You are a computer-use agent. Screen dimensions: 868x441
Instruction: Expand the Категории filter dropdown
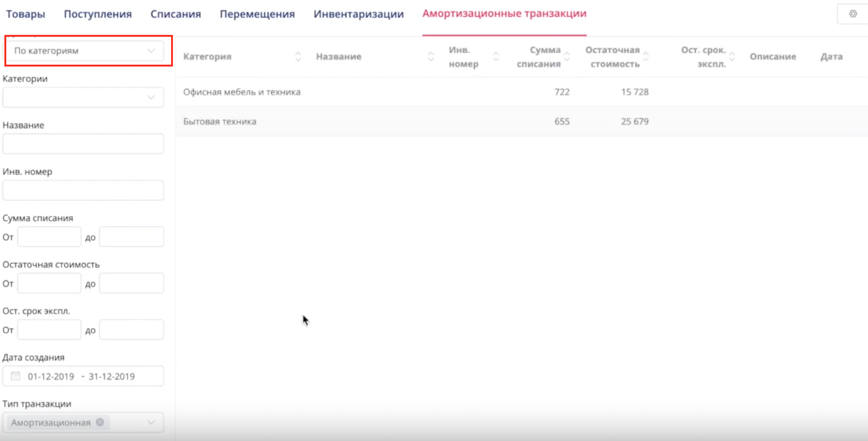[x=83, y=97]
